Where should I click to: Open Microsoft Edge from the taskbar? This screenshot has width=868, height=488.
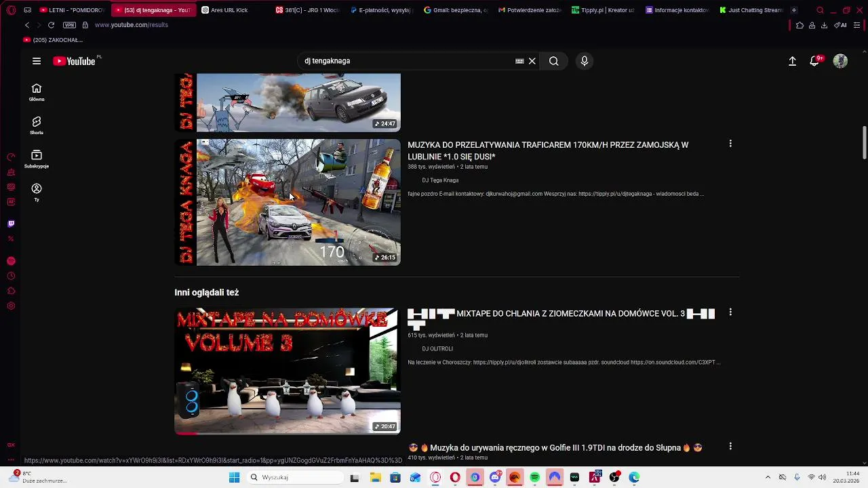point(634,477)
